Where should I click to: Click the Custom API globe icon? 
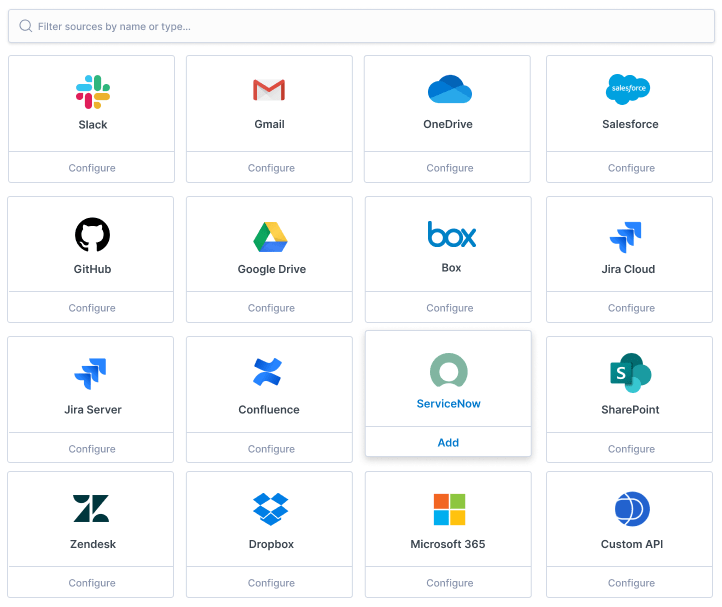pos(632,509)
